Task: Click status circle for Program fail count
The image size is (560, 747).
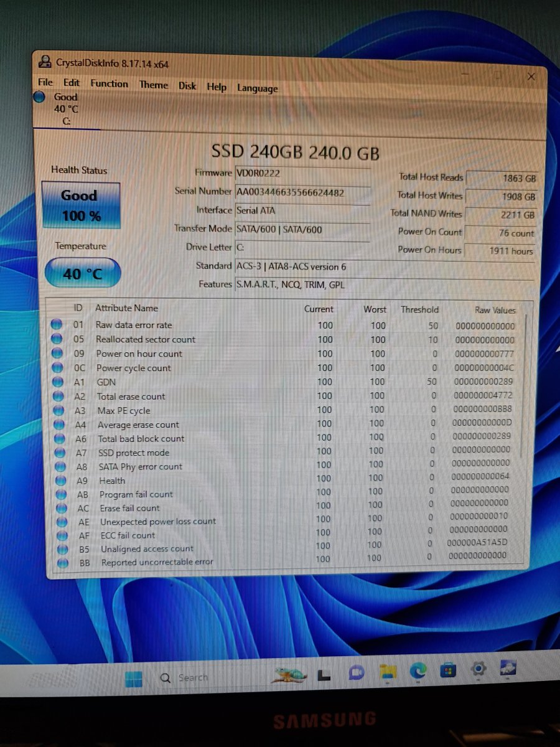Action: [x=61, y=494]
